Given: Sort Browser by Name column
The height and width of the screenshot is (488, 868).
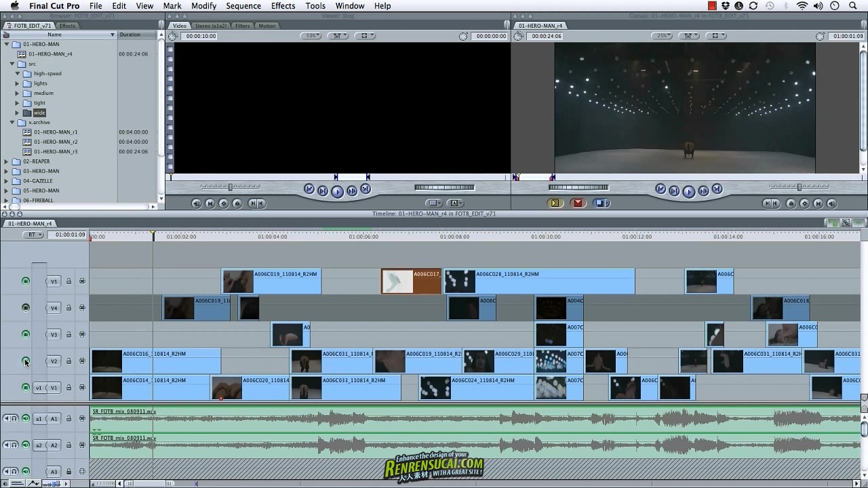Looking at the screenshot, I should pos(58,35).
